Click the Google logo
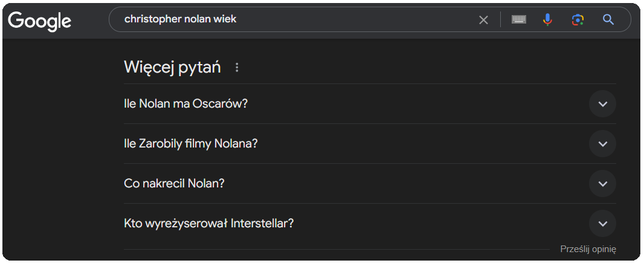Viewport: 644px width, 263px height. 40,21
